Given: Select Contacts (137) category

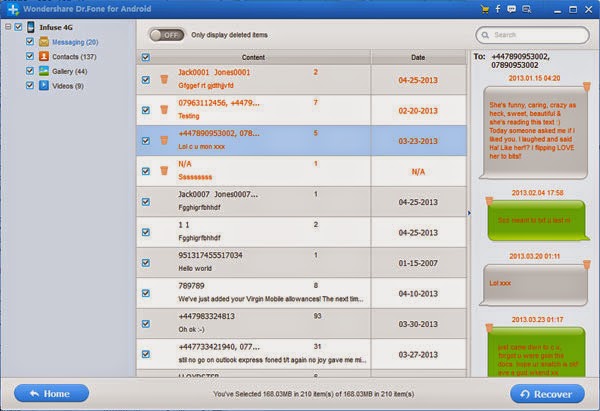Looking at the screenshot, I should pos(74,57).
